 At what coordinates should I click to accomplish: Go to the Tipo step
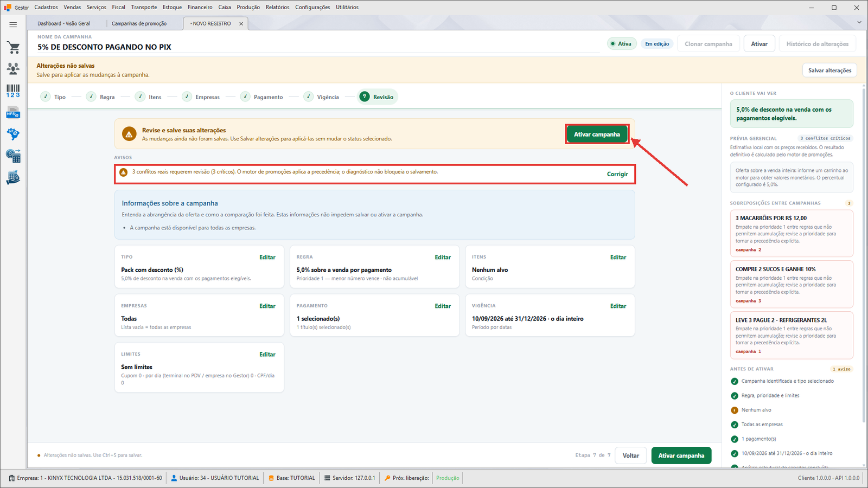53,97
